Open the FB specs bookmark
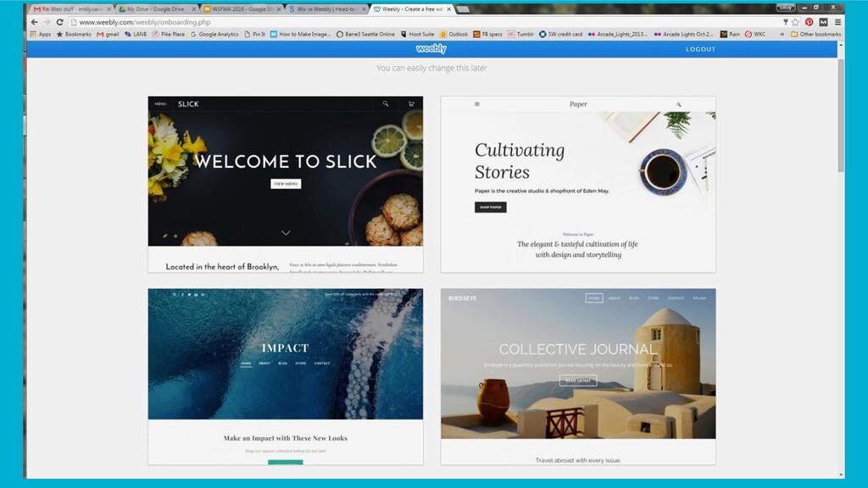Viewport: 868px width, 488px height. (x=487, y=34)
